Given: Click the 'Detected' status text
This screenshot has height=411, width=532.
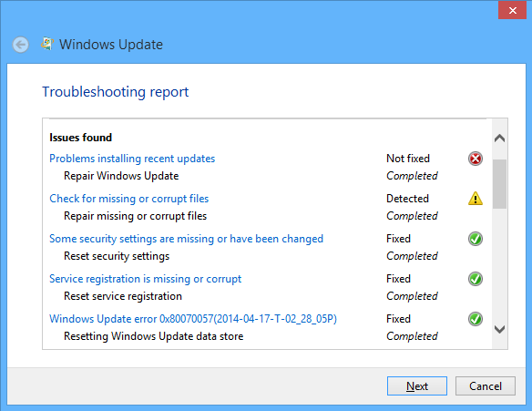Looking at the screenshot, I should tap(408, 199).
